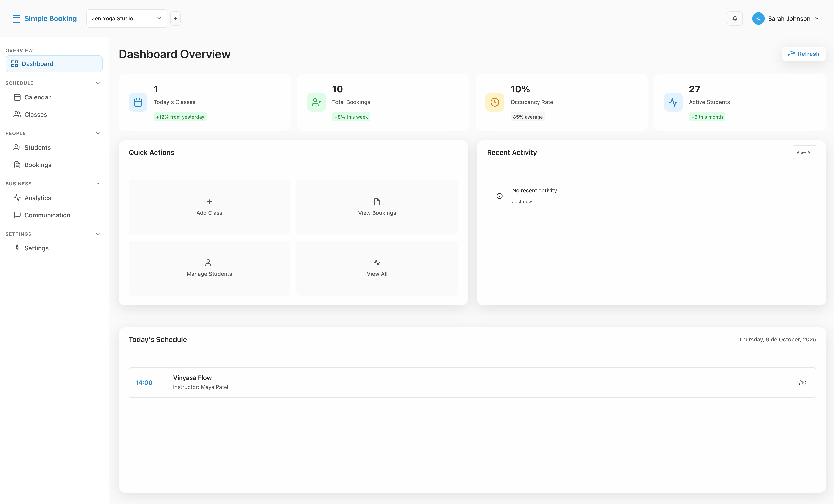This screenshot has height=504, width=834.
Task: Select Dashboard in the sidebar menu
Action: click(38, 64)
